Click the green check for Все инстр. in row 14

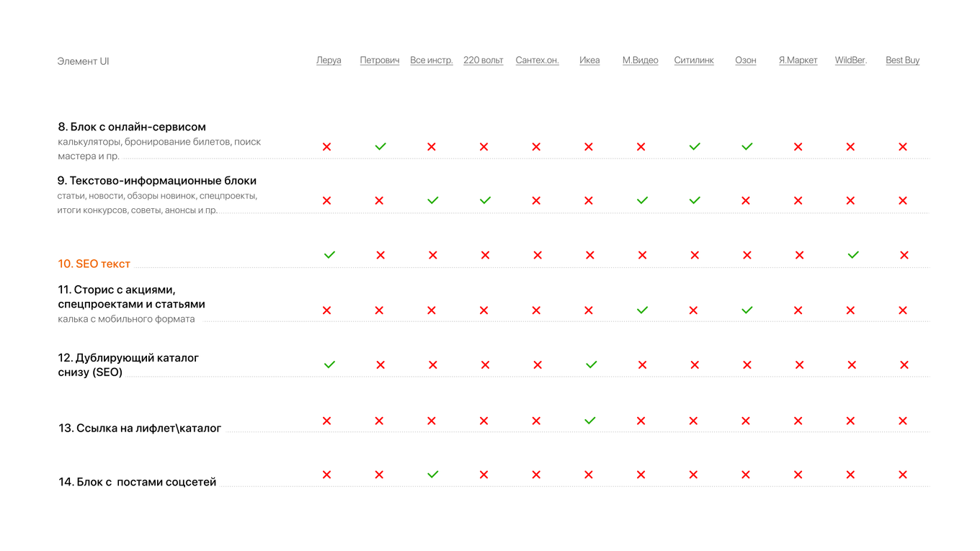coord(432,475)
